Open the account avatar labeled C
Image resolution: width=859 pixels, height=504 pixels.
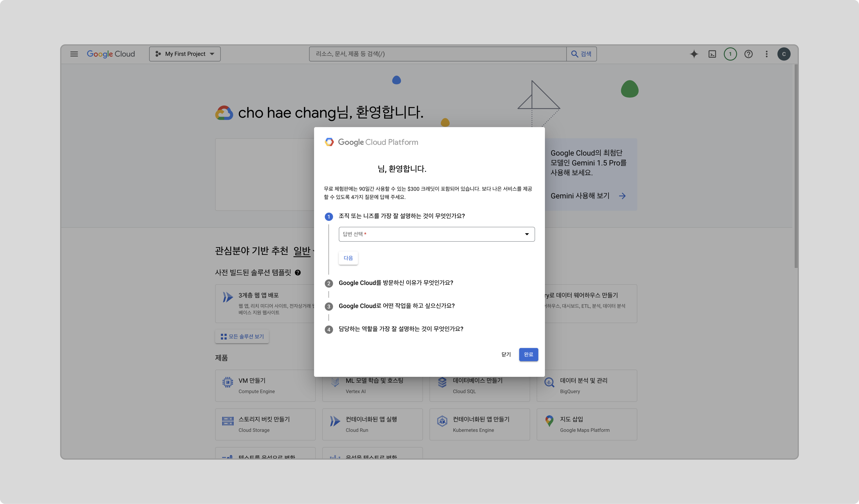(784, 54)
